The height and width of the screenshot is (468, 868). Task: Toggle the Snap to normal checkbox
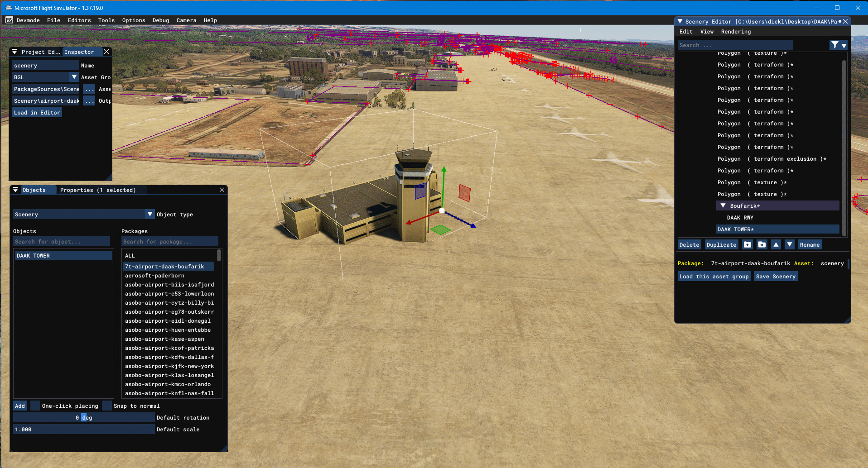pos(107,406)
